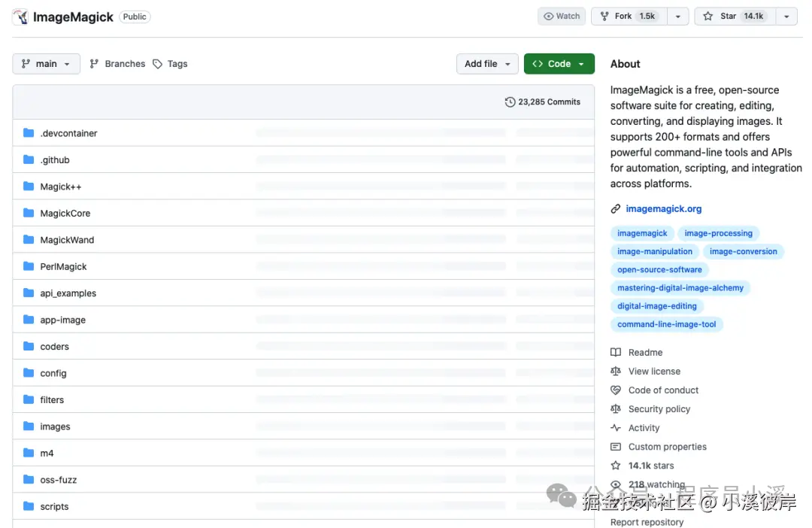
Task: Open the coders folder
Action: [54, 347]
